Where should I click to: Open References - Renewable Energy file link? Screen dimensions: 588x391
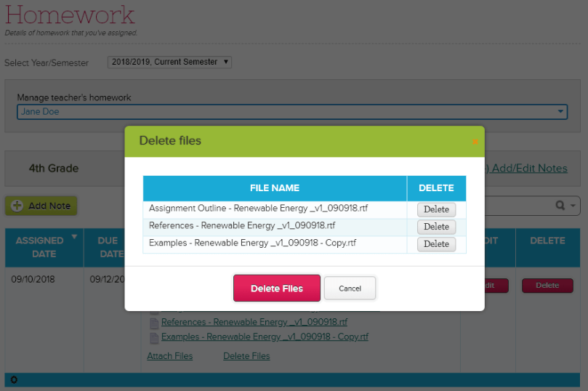tap(254, 322)
